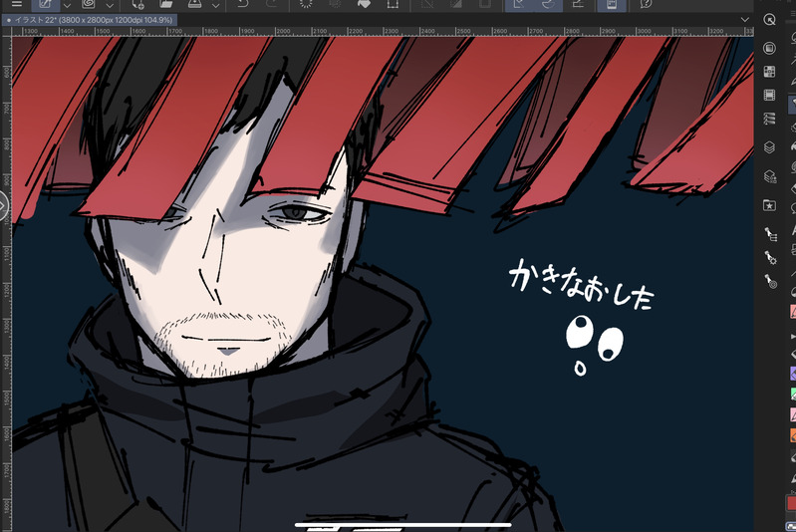The width and height of the screenshot is (796, 532).
Task: Select the イラスト 22 canvas tab
Action: (x=90, y=20)
